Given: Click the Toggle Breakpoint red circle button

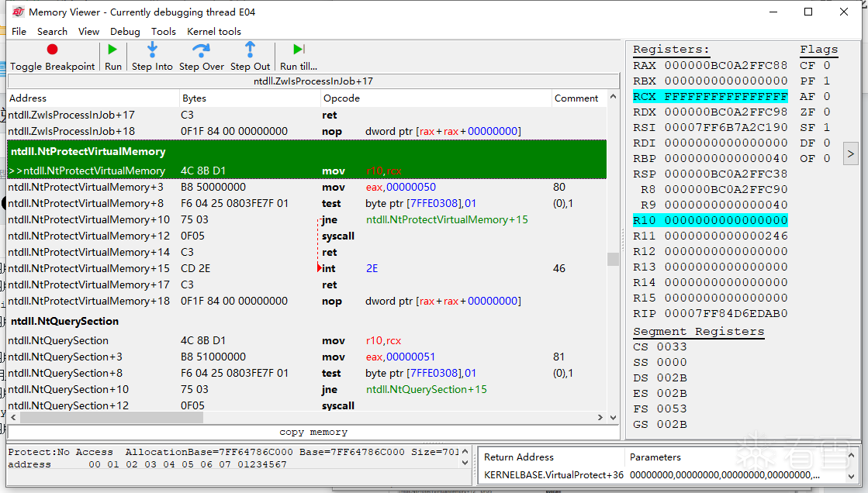Looking at the screenshot, I should 52,57.
